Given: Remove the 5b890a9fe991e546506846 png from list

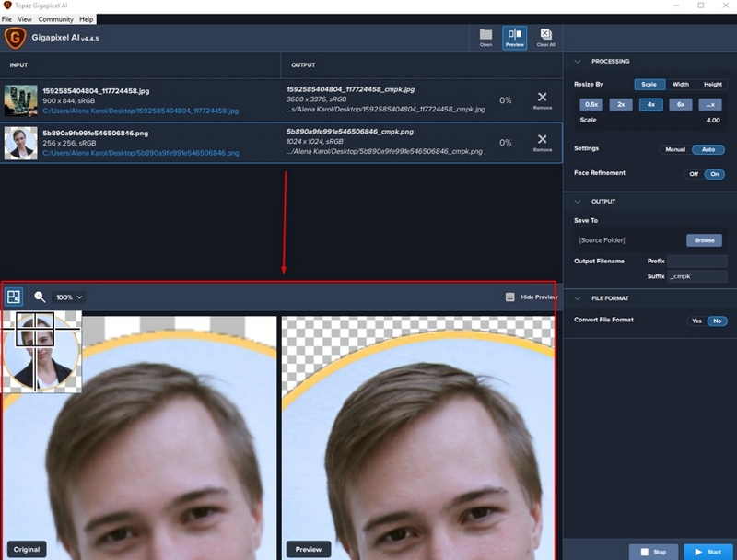Looking at the screenshot, I should [542, 143].
